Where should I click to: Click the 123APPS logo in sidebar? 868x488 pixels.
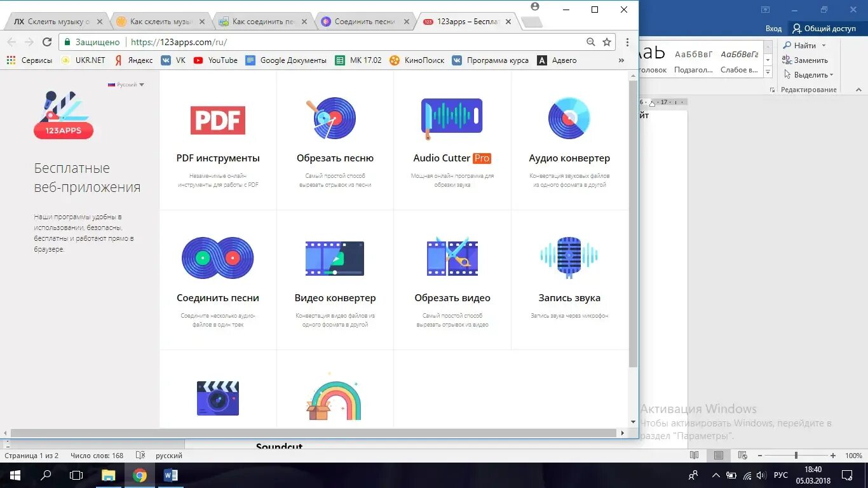[x=64, y=114]
